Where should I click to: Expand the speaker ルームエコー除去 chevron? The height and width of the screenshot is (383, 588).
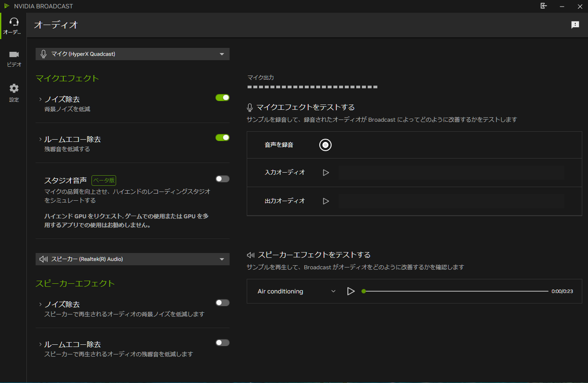tap(40, 344)
